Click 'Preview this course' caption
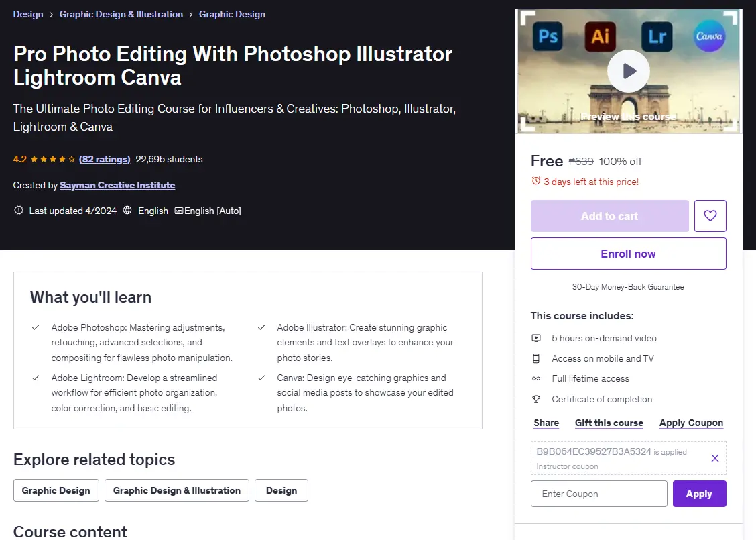Screen dimensions: 756x540 point(628,117)
